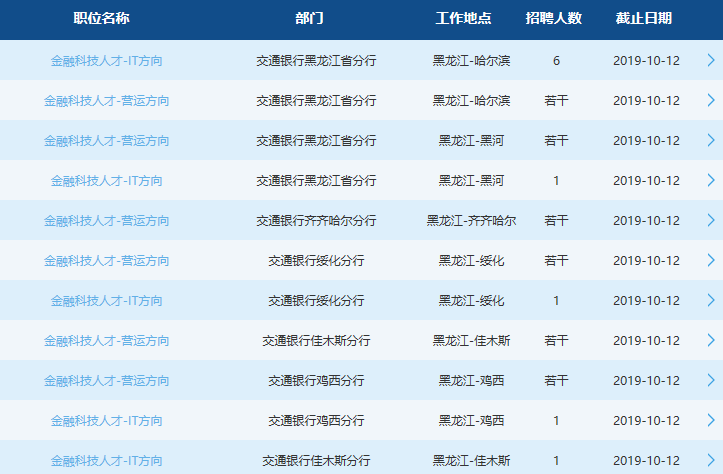Select the 交通银行佳木斯分行 cell in the 营运方向 row
Image resolution: width=723 pixels, height=474 pixels.
coord(316,341)
